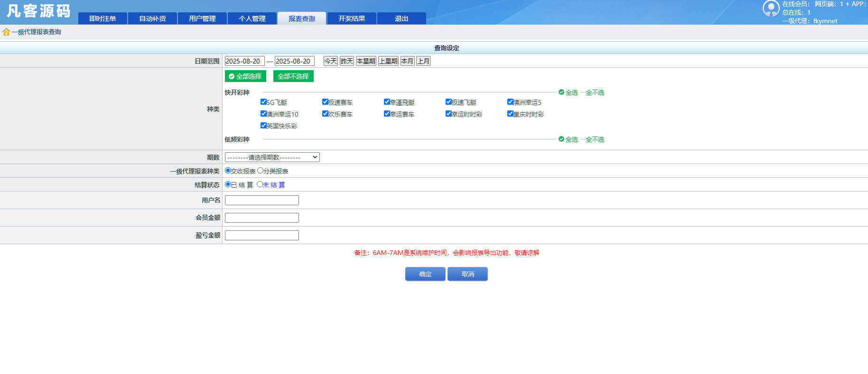Click the home icon beside 一级代理报表查询
Viewport: 868px width, 374px height.
pyautogui.click(x=6, y=32)
